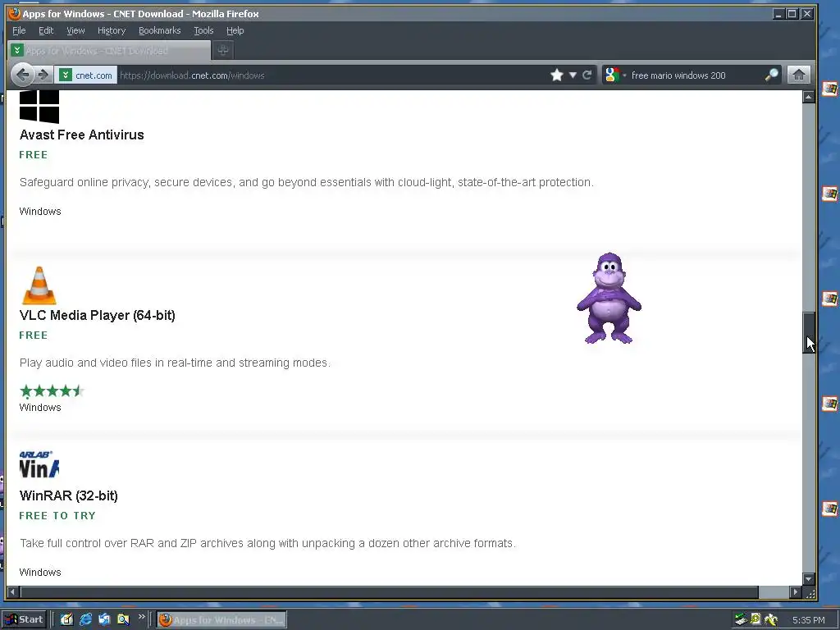Click the vertical scrollbar thumb

809,333
